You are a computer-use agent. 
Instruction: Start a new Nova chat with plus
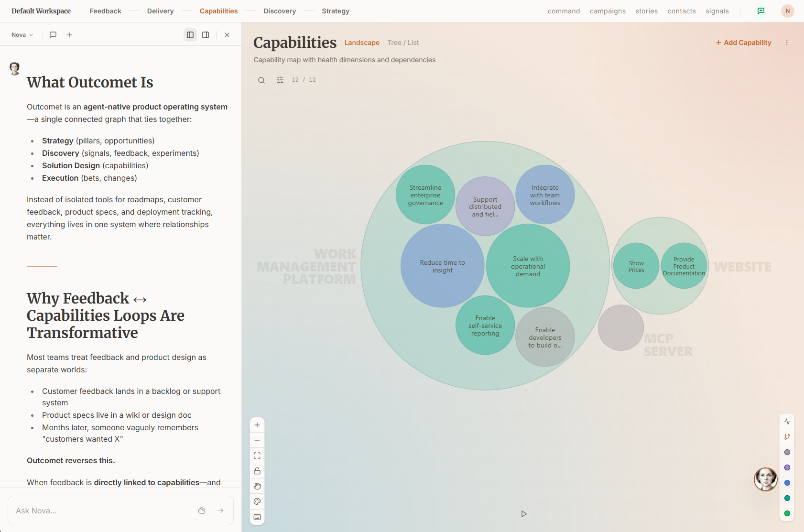pyautogui.click(x=69, y=35)
